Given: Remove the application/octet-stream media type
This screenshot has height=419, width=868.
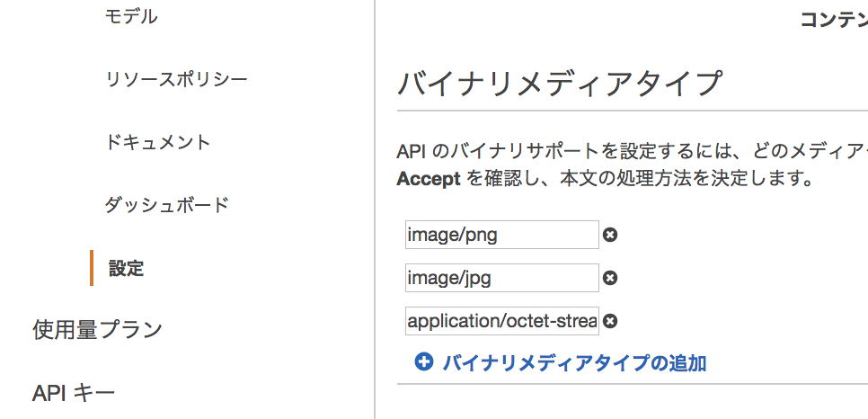Looking at the screenshot, I should pyautogui.click(x=610, y=321).
